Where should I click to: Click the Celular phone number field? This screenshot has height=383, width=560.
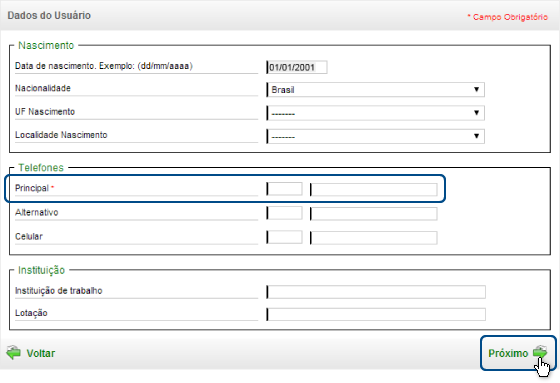point(374,238)
